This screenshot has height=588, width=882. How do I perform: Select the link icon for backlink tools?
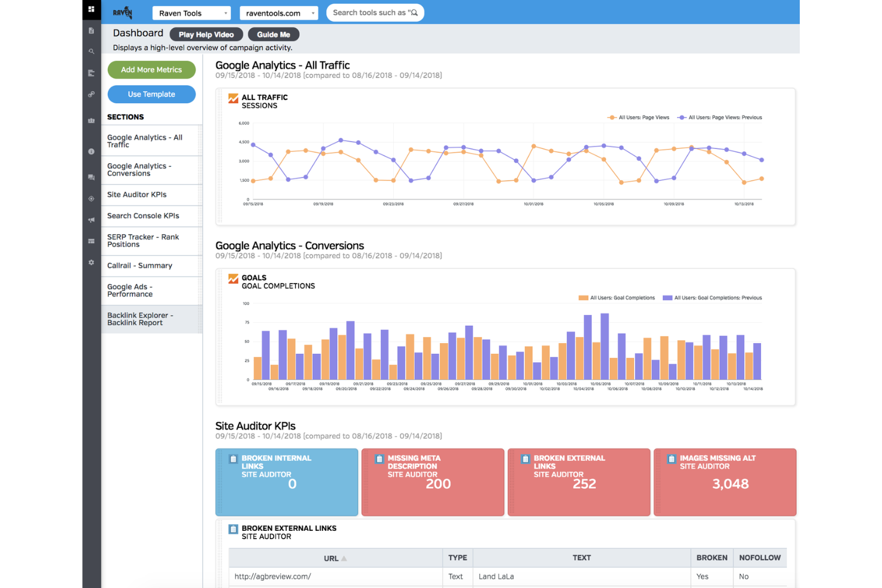click(91, 94)
